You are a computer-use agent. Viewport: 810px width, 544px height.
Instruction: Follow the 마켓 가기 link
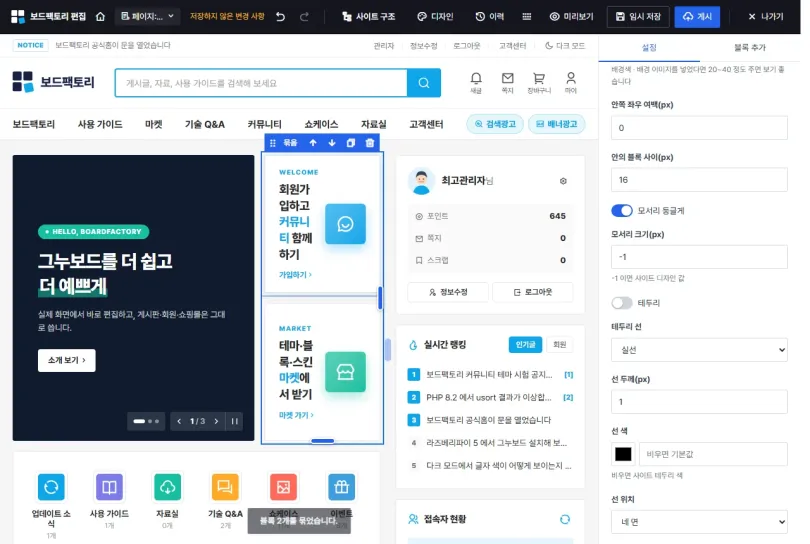tap(296, 415)
